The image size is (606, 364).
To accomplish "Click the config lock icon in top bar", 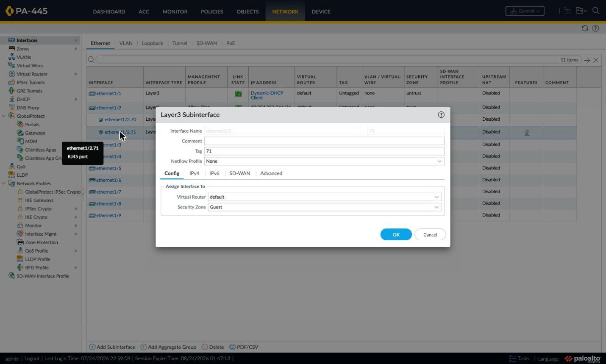I will point(567,11).
